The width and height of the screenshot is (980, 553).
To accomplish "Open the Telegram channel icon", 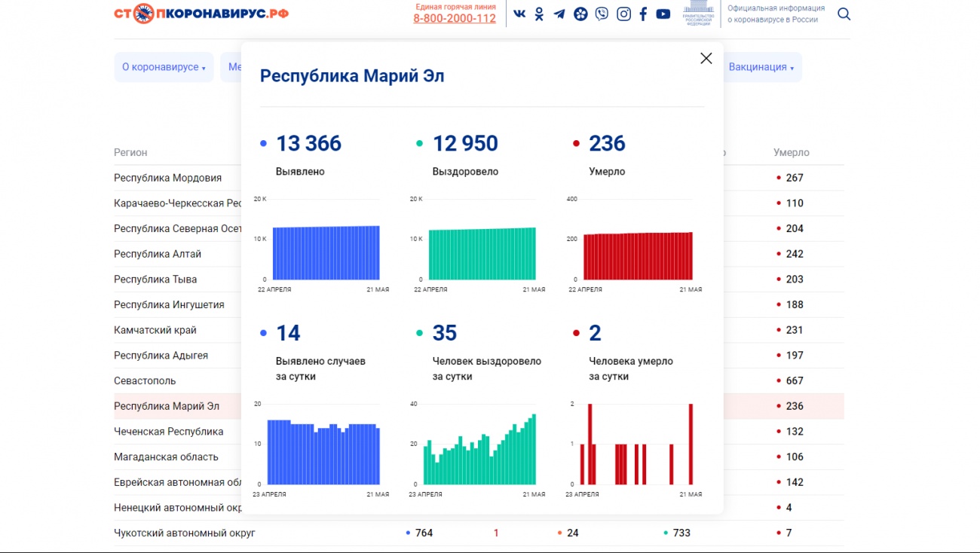I will [x=559, y=14].
